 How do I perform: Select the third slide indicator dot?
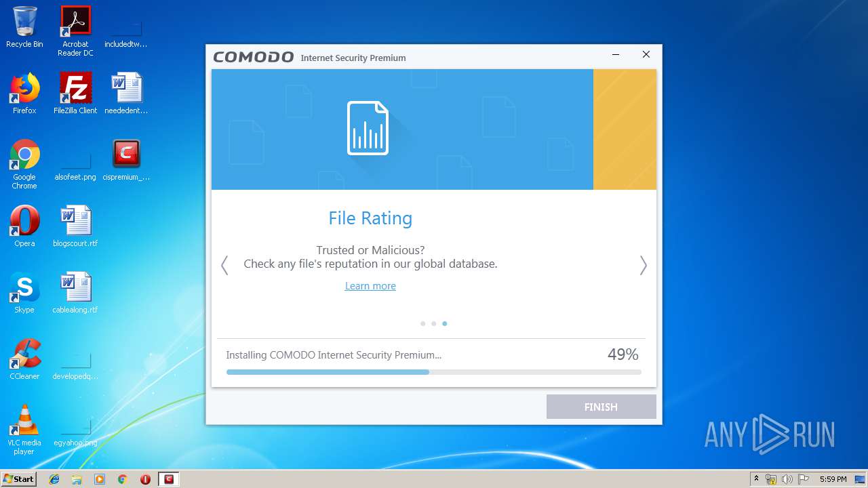445,323
